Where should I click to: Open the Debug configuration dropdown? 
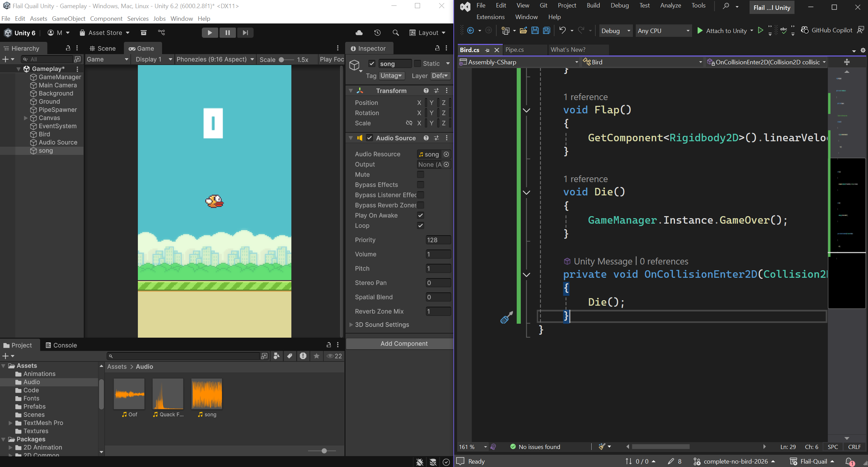point(615,31)
